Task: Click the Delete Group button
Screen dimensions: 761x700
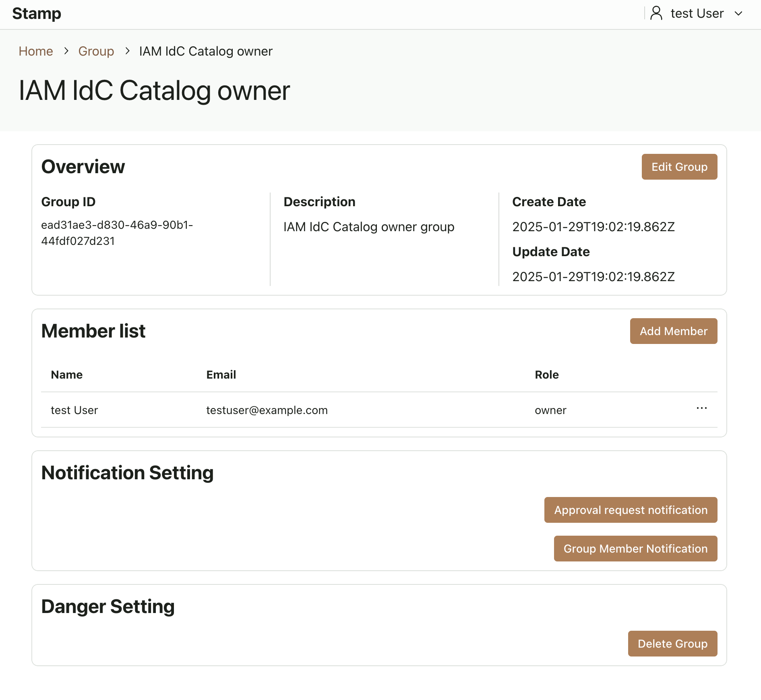Action: (672, 644)
